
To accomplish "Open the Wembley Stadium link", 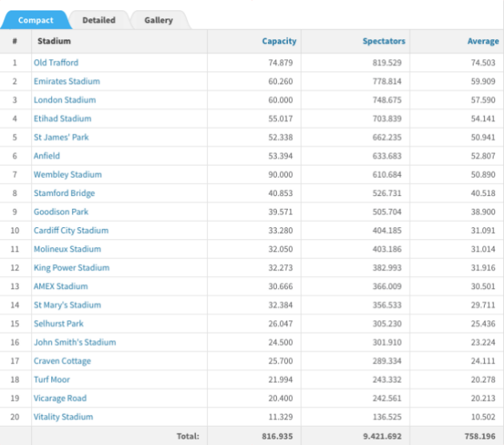I will pos(67,174).
